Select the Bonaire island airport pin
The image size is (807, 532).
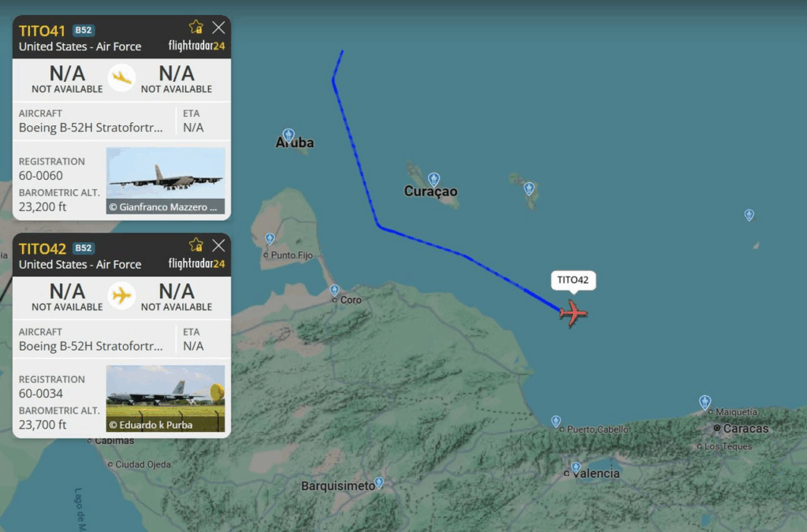[529, 188]
